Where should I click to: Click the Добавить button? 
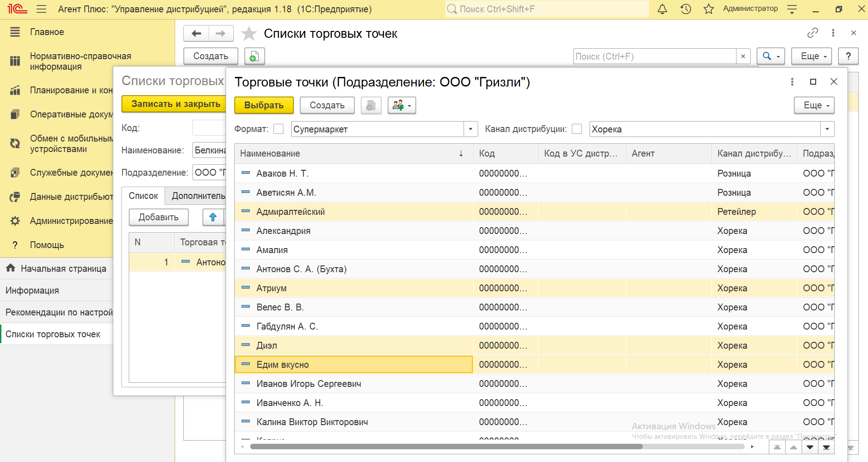[x=158, y=217]
